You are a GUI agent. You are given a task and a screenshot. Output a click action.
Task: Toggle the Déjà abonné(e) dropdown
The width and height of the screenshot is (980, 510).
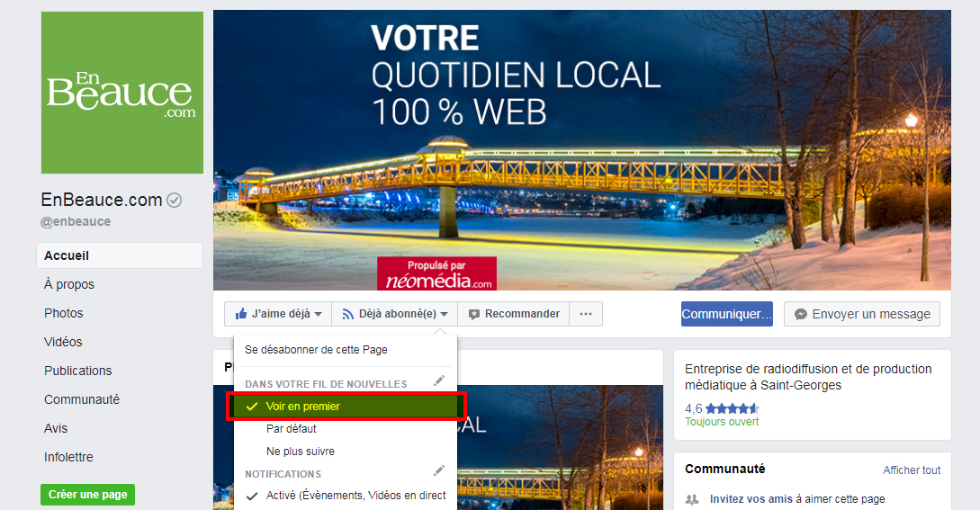[x=395, y=314]
